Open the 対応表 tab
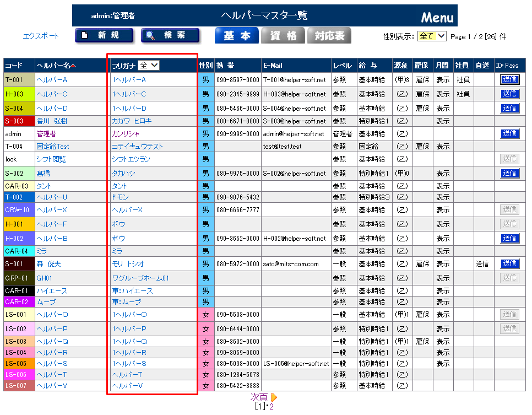 tap(329, 36)
